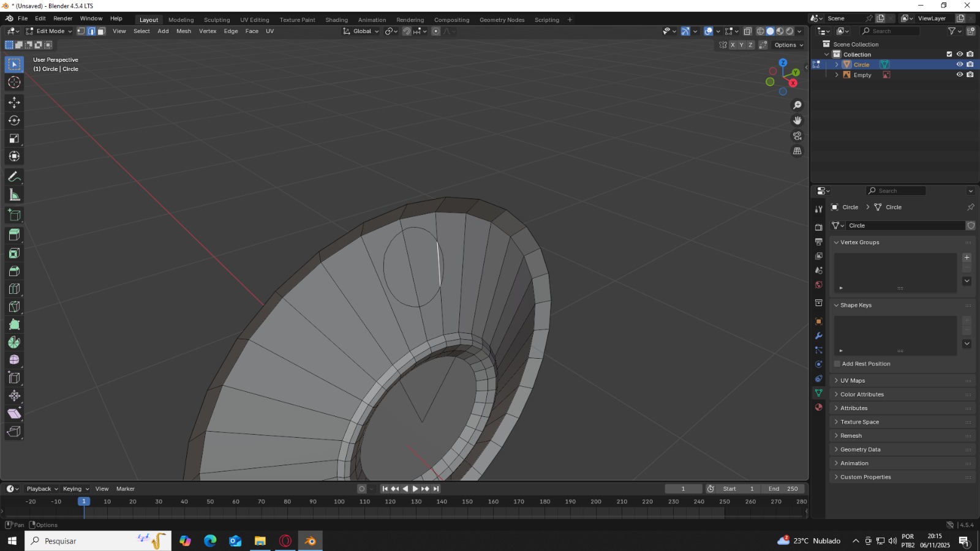980x551 pixels.
Task: Click the Marker menu in timeline
Action: coord(126,489)
